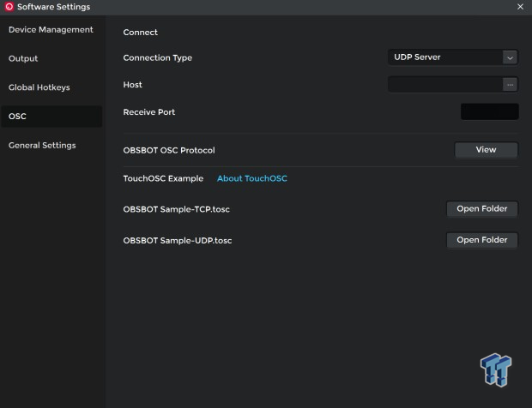This screenshot has height=408, width=532.
Task: Switch to the Output settings tab
Action: [23, 59]
